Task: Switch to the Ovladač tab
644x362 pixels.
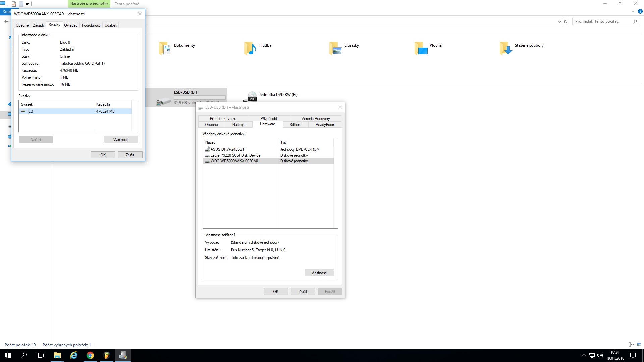Action: point(71,25)
